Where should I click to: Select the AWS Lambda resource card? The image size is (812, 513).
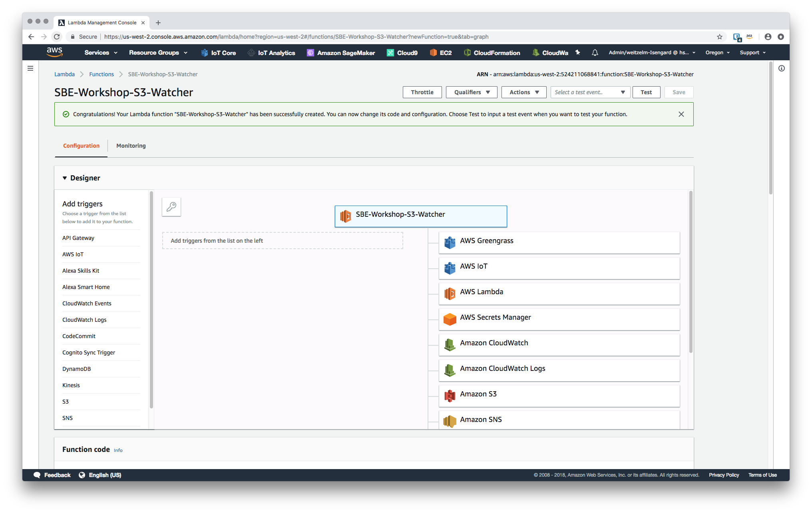(559, 294)
